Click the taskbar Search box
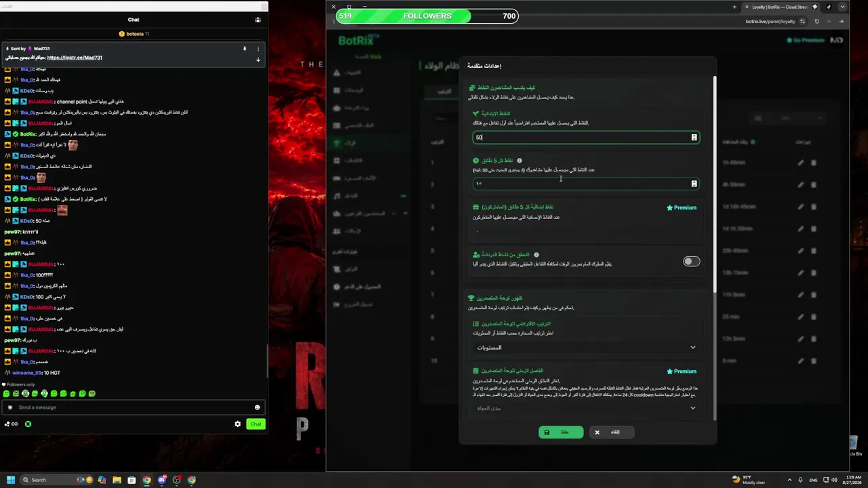Viewport: 868px width, 488px height. (x=58, y=480)
